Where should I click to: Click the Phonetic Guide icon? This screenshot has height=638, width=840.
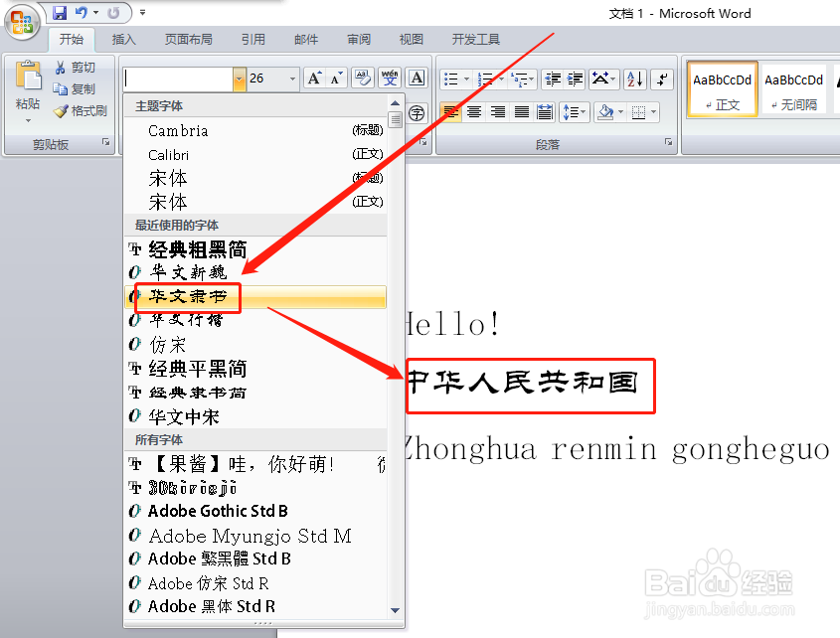[390, 78]
